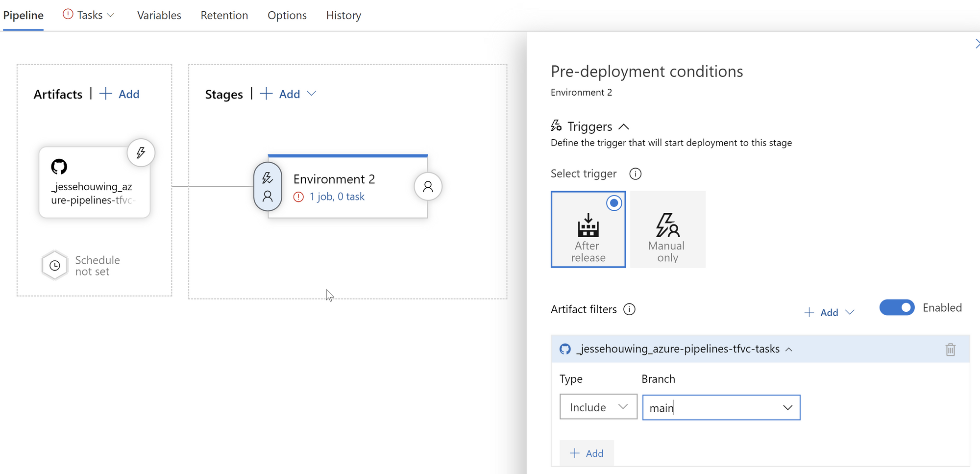Click the Schedule not set clock icon
The width and height of the screenshot is (980, 474).
55,265
